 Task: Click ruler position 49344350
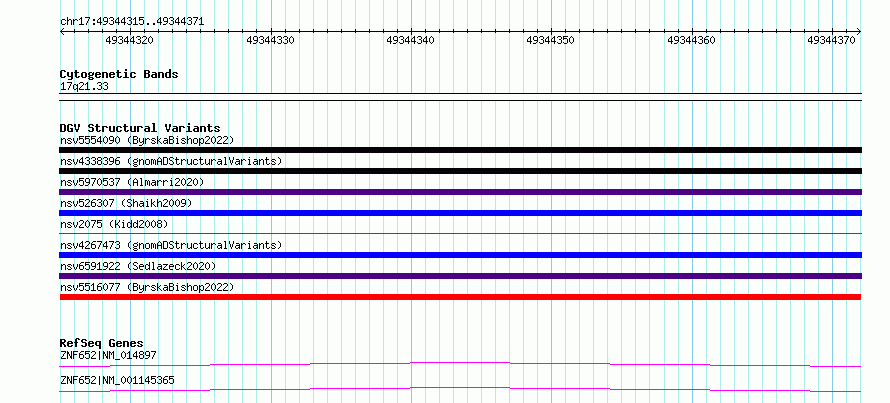551,40
